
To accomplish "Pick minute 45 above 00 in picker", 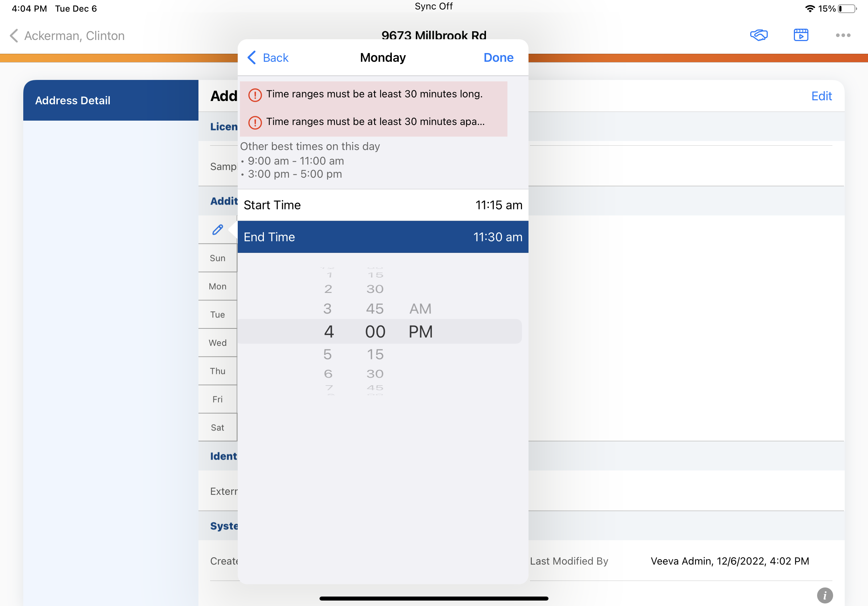I will pos(375,309).
